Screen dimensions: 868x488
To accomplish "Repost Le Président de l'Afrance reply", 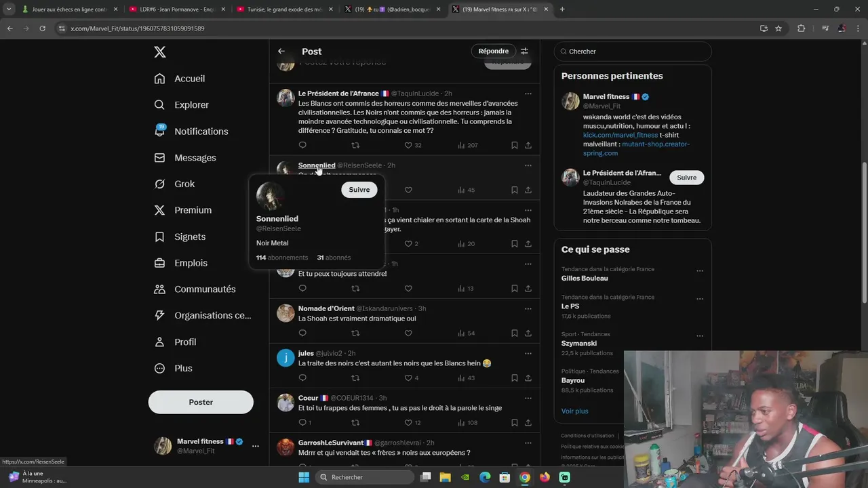I will (355, 145).
